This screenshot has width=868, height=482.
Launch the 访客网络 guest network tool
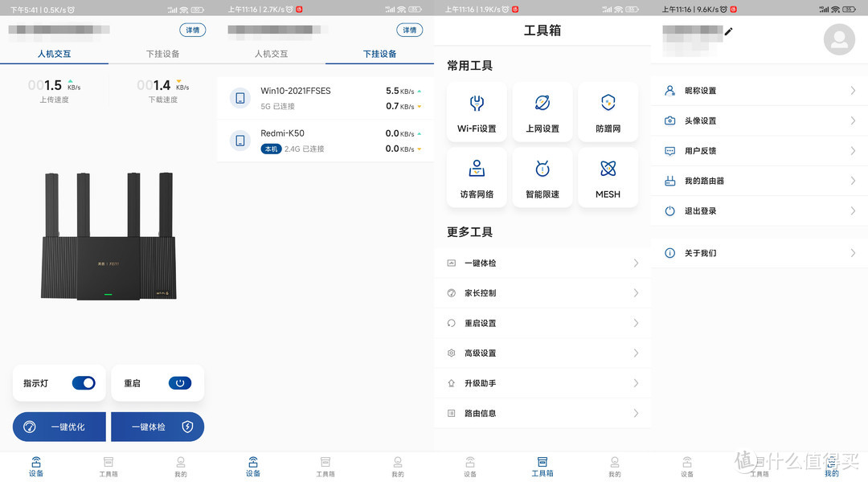(477, 177)
